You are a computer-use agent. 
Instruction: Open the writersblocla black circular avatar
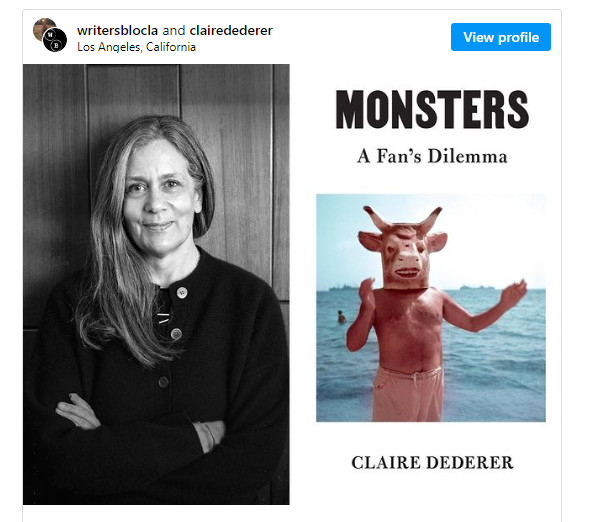tap(55, 40)
